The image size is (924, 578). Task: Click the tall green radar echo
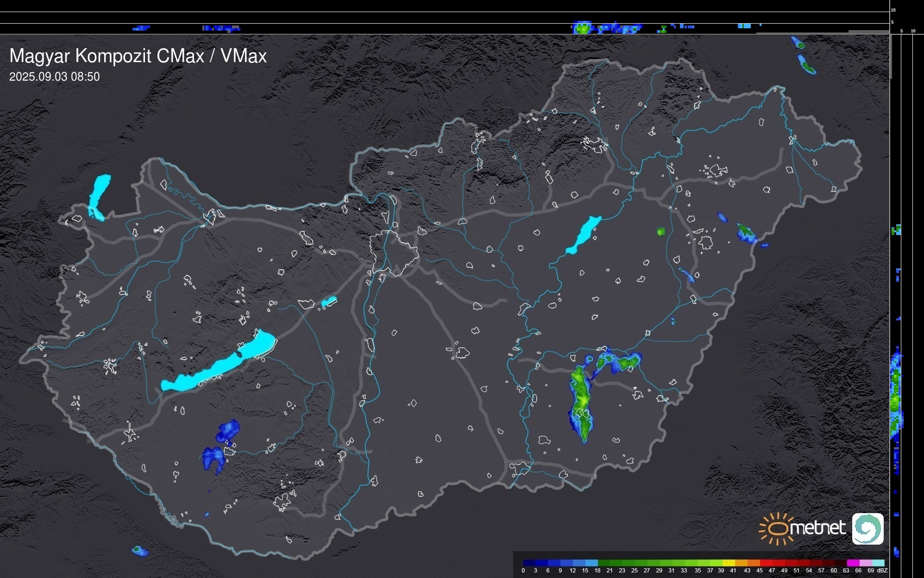coord(580,401)
